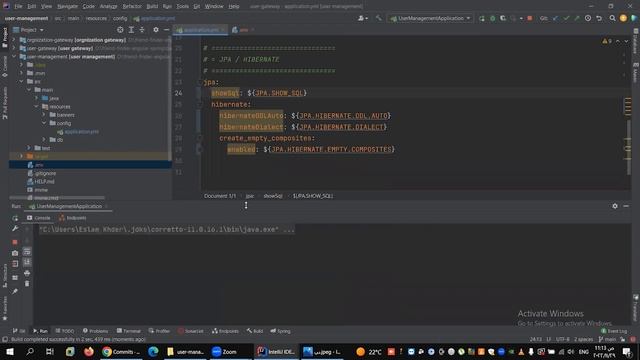Click the Git commit checkmark icon
The image size is (640, 360).
(566, 18)
